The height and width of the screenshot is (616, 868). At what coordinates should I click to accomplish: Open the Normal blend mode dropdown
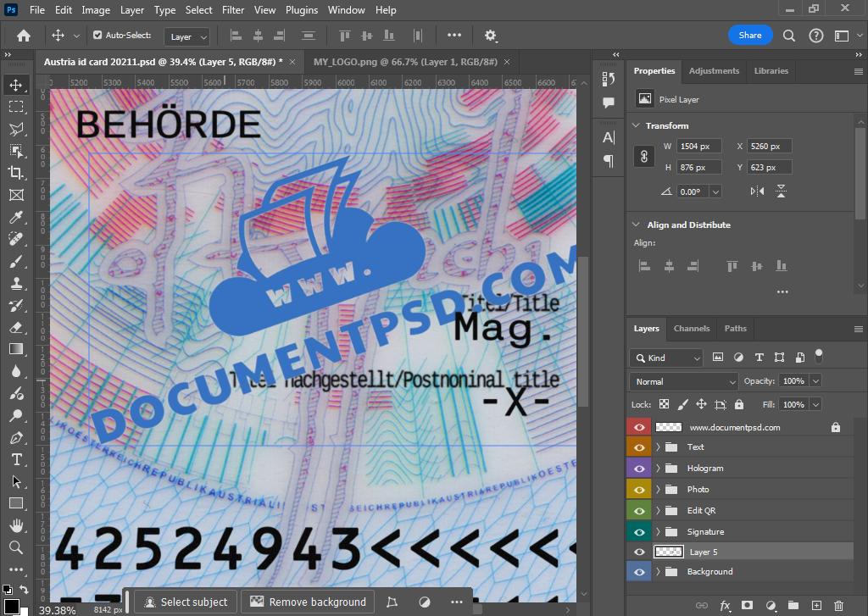[x=684, y=382]
